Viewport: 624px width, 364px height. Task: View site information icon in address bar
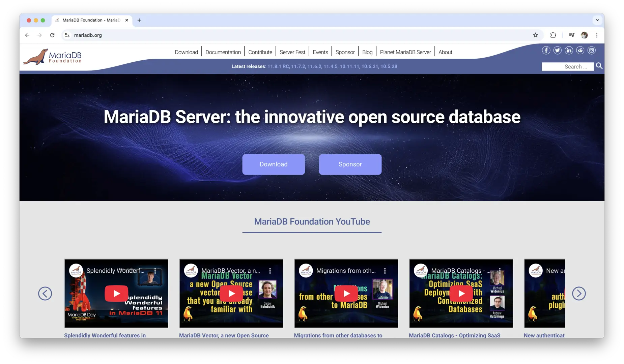tap(67, 35)
